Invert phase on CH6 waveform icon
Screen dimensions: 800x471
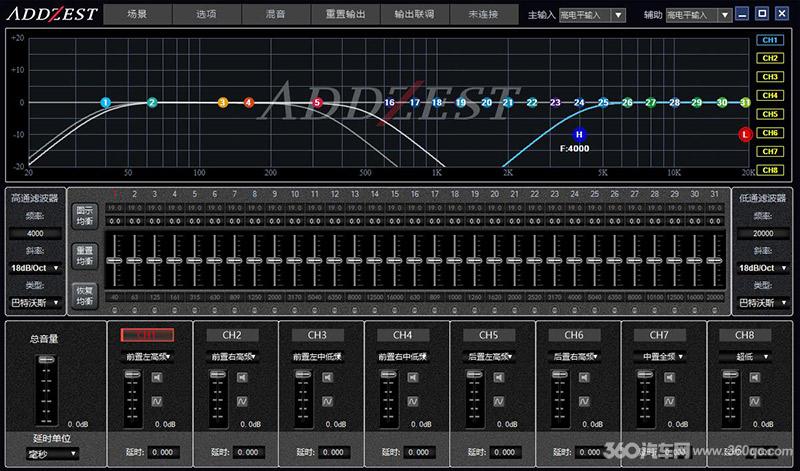click(584, 402)
